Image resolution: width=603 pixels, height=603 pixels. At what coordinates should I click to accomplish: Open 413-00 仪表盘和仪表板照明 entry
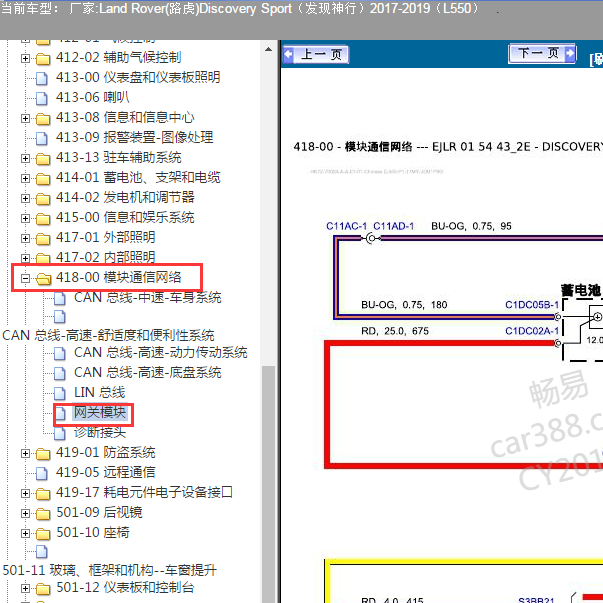138,77
